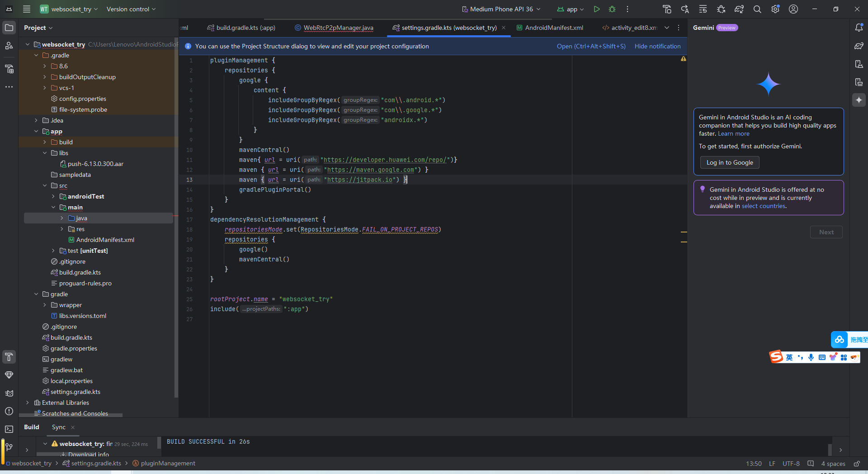Screen dimensions: 868x474
Task: Show the hidden editor tabs dropdown
Action: pos(667,28)
